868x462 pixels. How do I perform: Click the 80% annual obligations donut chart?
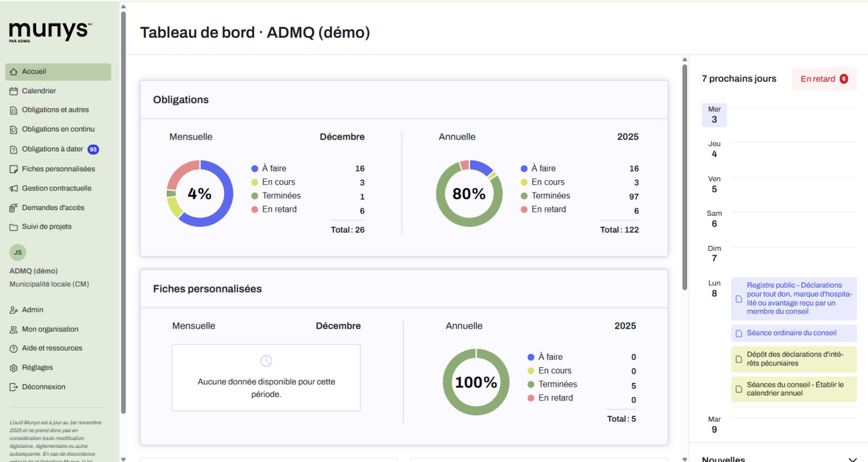tap(469, 194)
